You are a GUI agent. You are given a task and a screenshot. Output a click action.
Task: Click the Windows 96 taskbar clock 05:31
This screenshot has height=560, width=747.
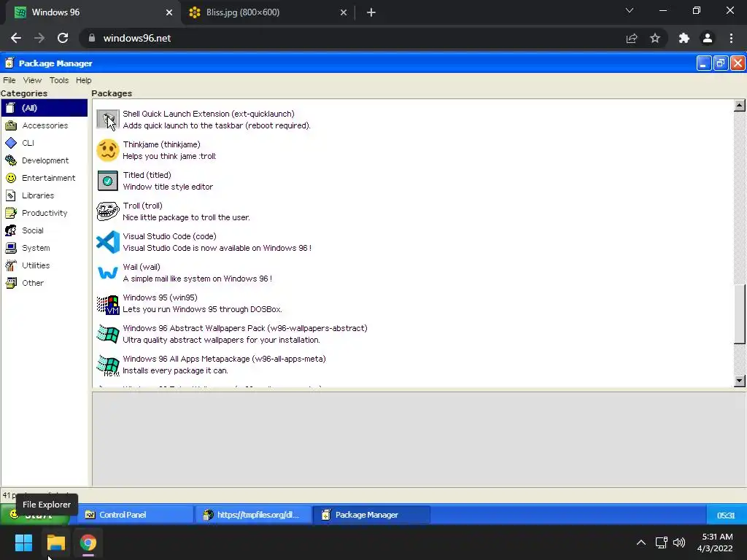(726, 516)
